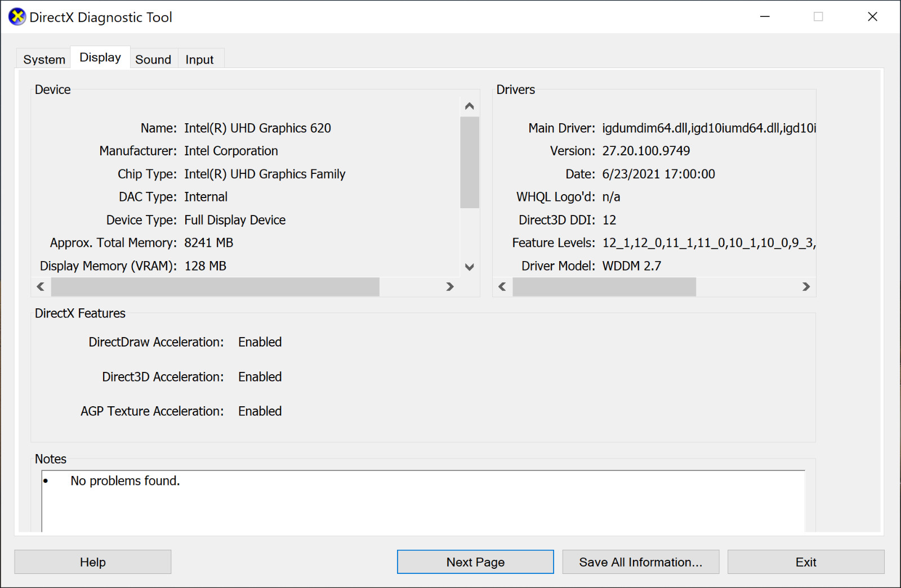The image size is (901, 588).
Task: Click the Manufacturer value "Intel Corporation"
Action: [x=231, y=151]
